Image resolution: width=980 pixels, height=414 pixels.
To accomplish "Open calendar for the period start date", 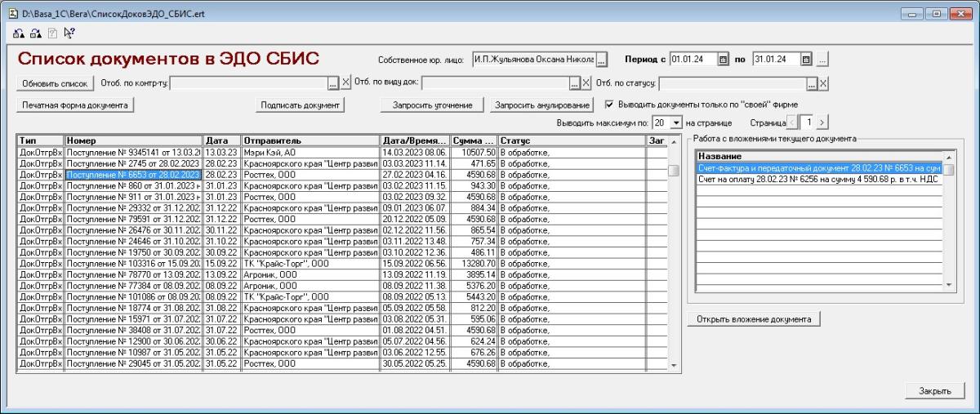I will pos(723,60).
